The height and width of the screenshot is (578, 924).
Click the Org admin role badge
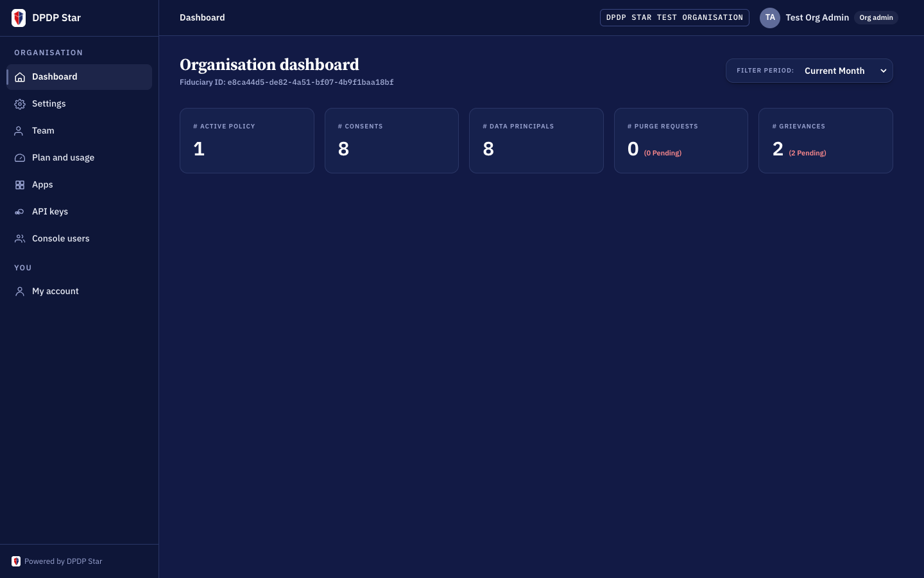(876, 18)
